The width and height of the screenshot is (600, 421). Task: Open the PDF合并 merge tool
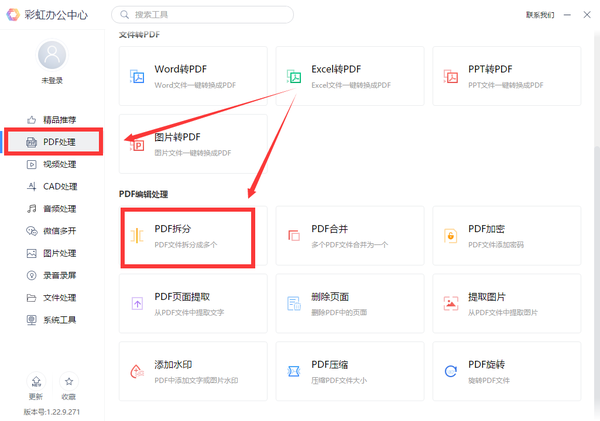click(x=349, y=236)
